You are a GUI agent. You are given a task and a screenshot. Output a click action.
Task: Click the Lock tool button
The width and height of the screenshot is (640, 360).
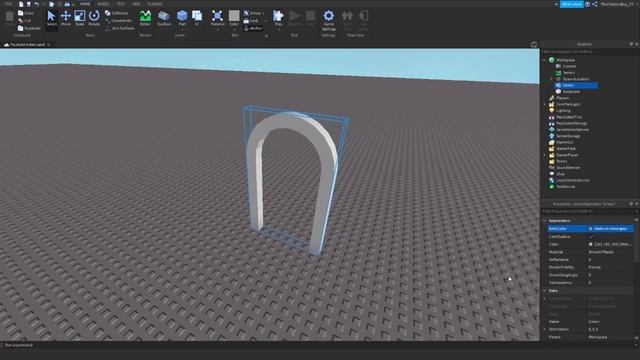coord(251,20)
